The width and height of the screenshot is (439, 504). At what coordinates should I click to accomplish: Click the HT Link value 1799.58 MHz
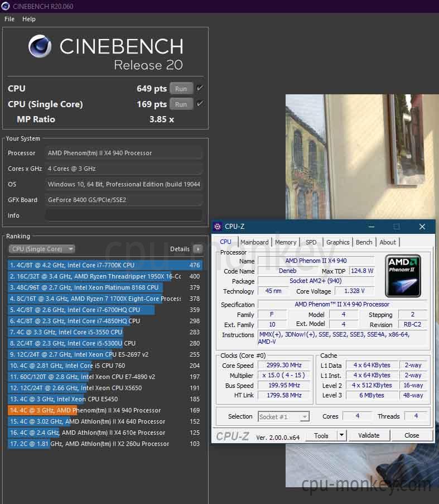(x=284, y=395)
